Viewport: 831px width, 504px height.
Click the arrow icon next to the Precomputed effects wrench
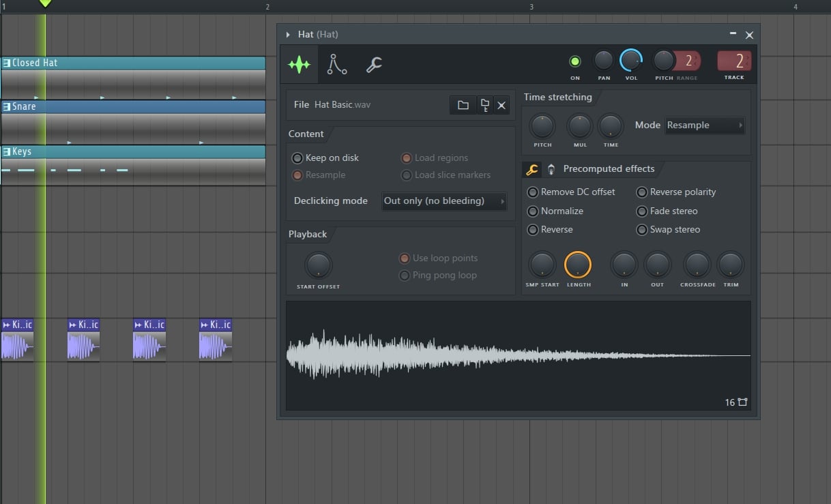tap(551, 168)
